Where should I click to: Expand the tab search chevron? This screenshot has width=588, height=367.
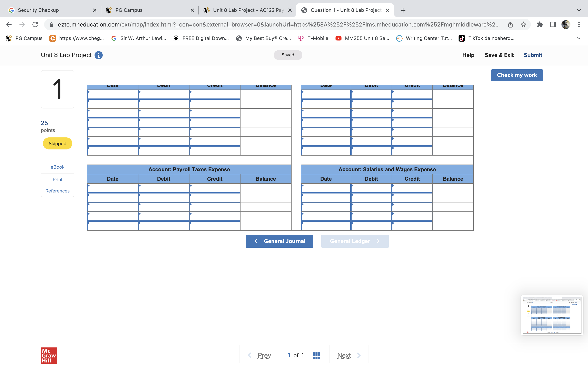579,10
